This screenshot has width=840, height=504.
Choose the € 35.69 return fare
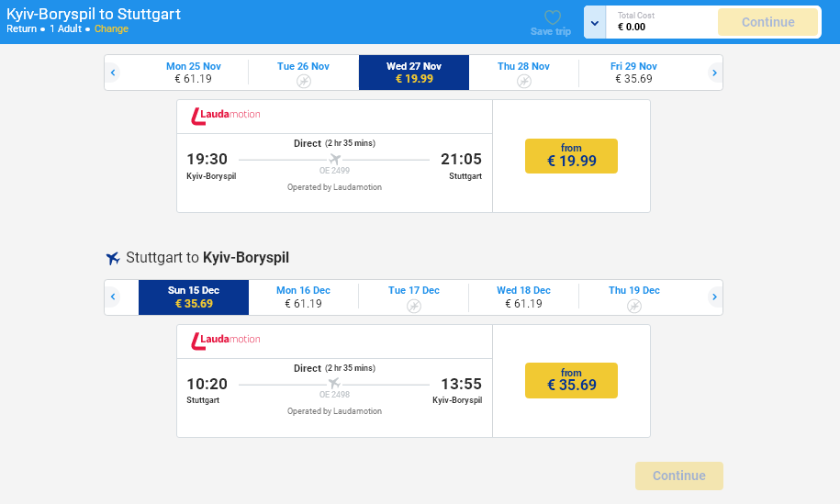click(x=571, y=380)
